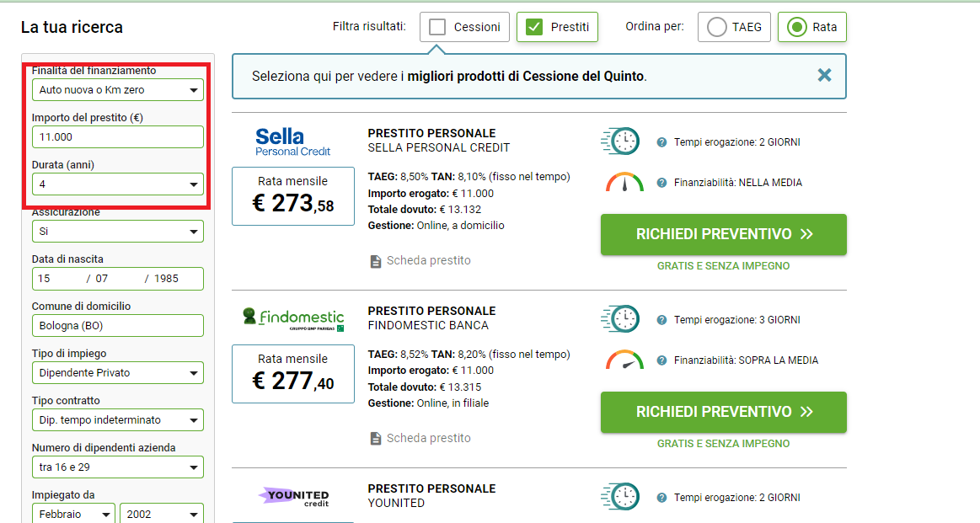The image size is (980, 523).
Task: Click document icon of Sella Scheda prestito
Action: 376,261
